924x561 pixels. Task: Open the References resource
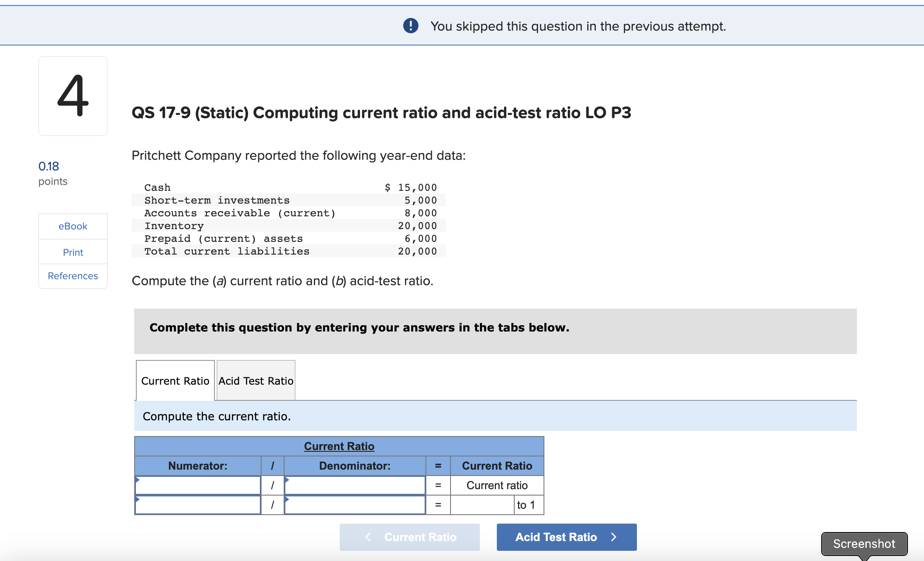coord(73,276)
